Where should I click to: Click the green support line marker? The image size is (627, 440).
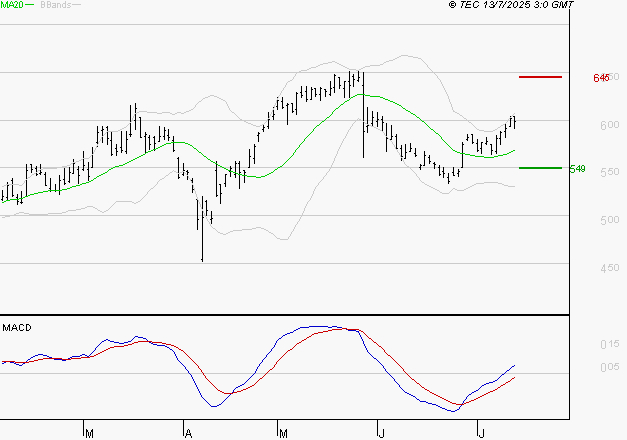coord(540,168)
